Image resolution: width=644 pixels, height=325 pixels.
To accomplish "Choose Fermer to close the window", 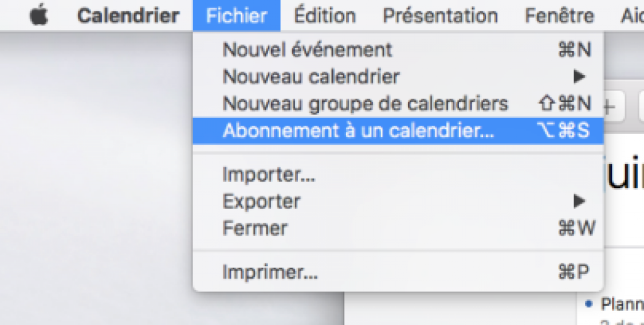I will tap(255, 228).
